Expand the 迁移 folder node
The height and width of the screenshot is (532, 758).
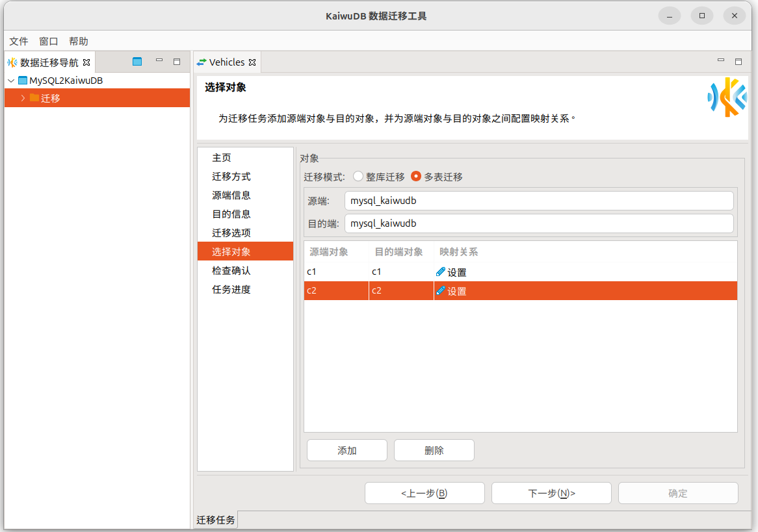pyautogui.click(x=23, y=98)
